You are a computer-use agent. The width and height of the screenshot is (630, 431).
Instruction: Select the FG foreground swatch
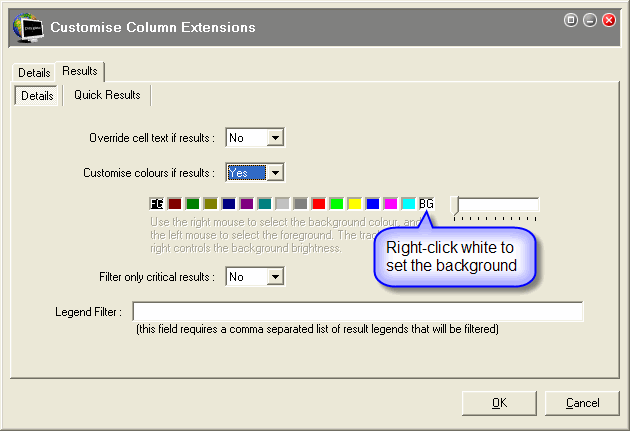(x=157, y=204)
